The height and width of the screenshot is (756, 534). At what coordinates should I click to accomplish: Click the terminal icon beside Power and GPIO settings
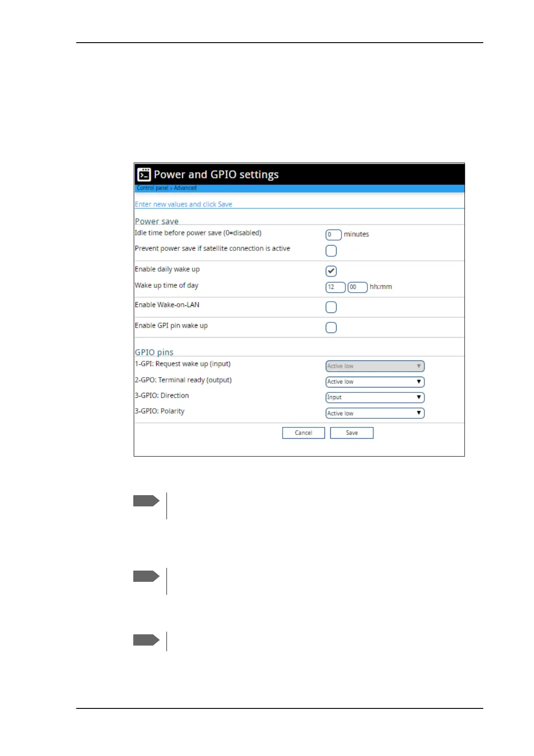[144, 174]
